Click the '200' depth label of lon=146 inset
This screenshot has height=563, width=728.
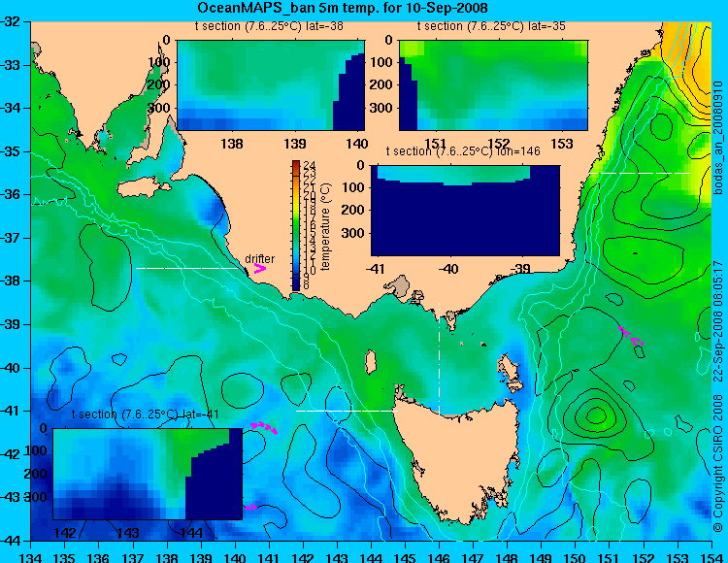point(353,210)
